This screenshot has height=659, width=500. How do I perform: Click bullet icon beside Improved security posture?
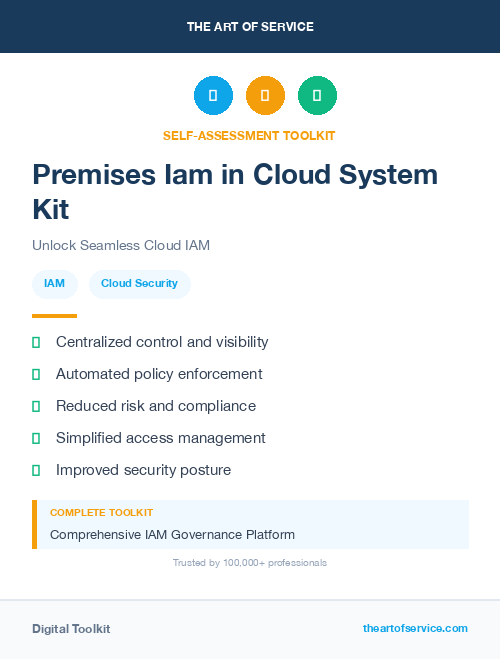pos(36,470)
